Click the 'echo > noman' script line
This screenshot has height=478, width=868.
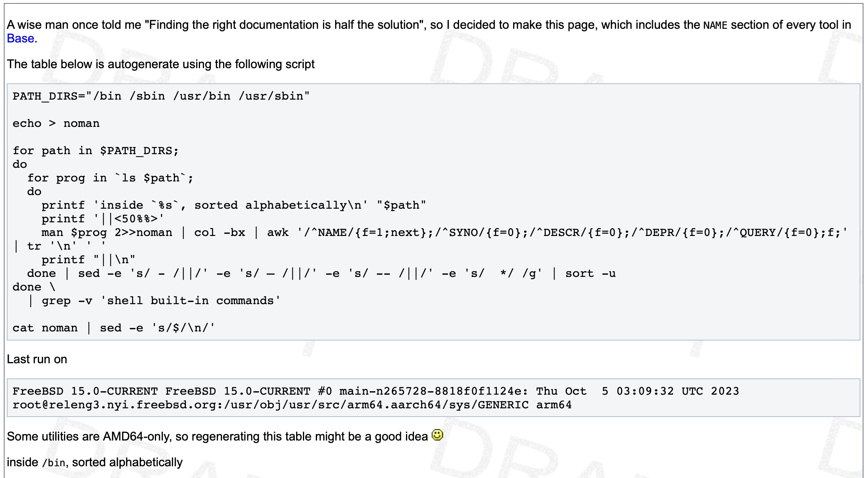coord(56,123)
